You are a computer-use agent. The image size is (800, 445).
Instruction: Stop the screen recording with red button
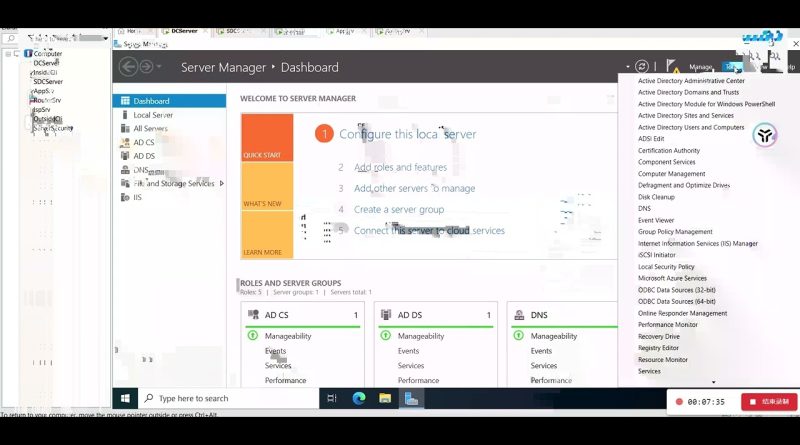tap(769, 402)
